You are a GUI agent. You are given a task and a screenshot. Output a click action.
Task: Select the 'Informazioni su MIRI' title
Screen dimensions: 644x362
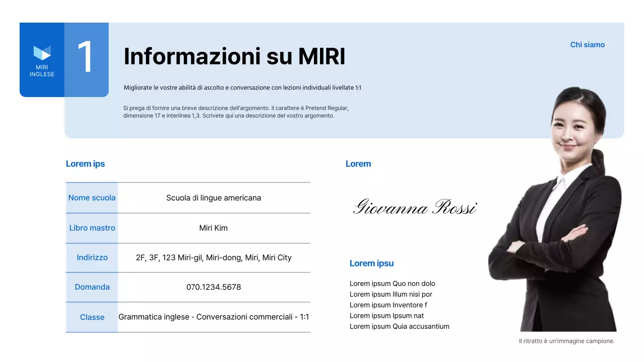tap(234, 56)
